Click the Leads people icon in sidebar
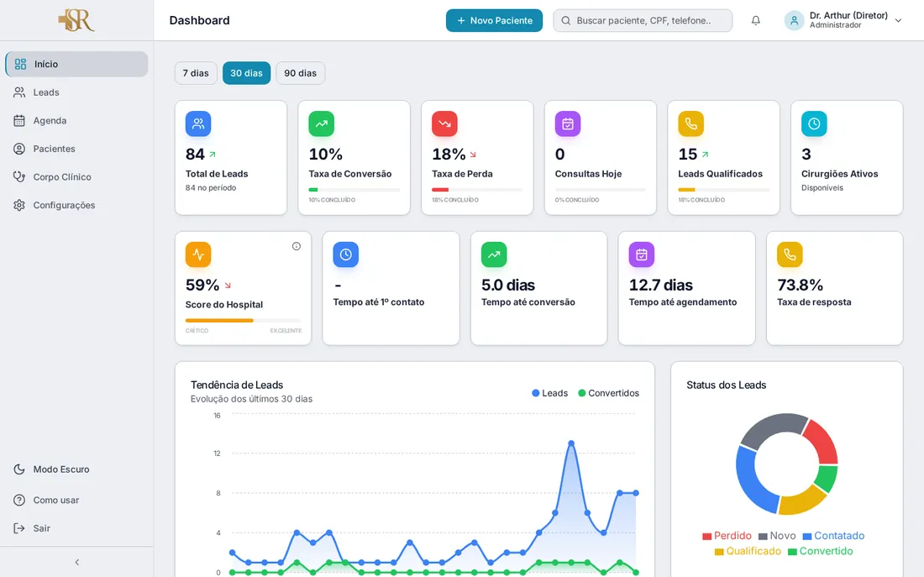The width and height of the screenshot is (924, 577). (19, 92)
